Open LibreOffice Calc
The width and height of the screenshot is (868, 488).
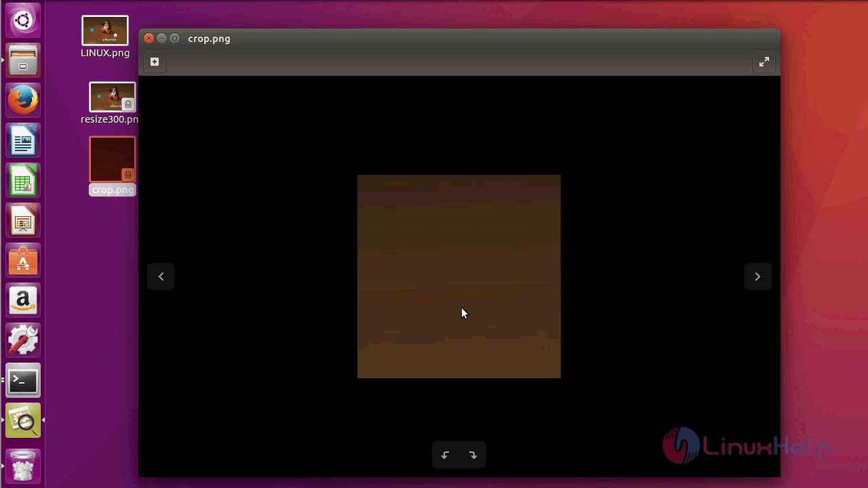click(23, 180)
